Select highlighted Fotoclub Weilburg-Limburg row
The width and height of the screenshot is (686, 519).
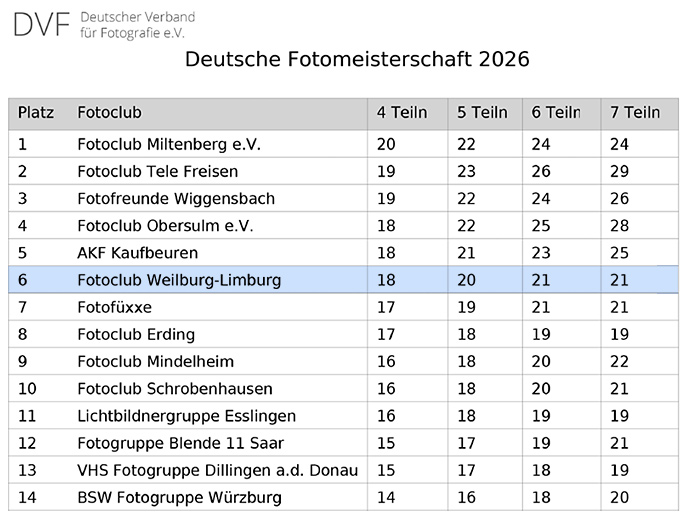pos(343,280)
